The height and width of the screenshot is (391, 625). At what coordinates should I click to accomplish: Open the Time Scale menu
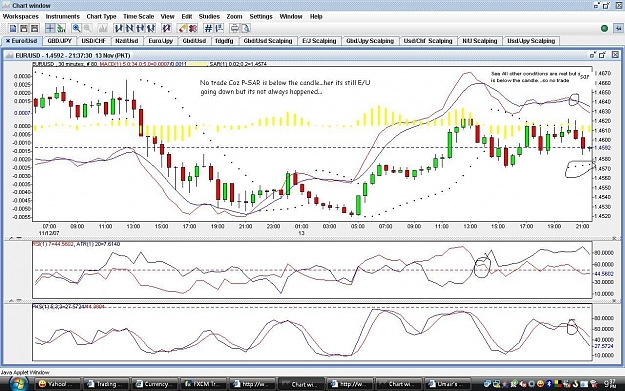click(x=138, y=16)
